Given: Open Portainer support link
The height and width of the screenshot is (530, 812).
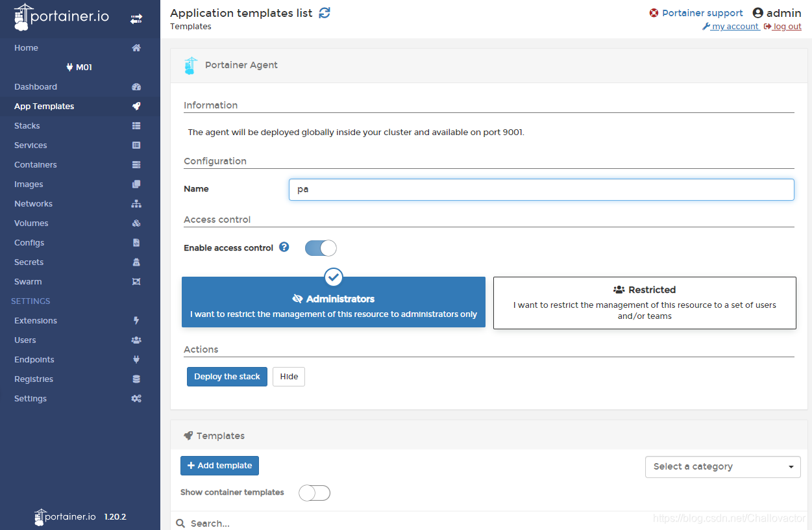Looking at the screenshot, I should [x=696, y=13].
